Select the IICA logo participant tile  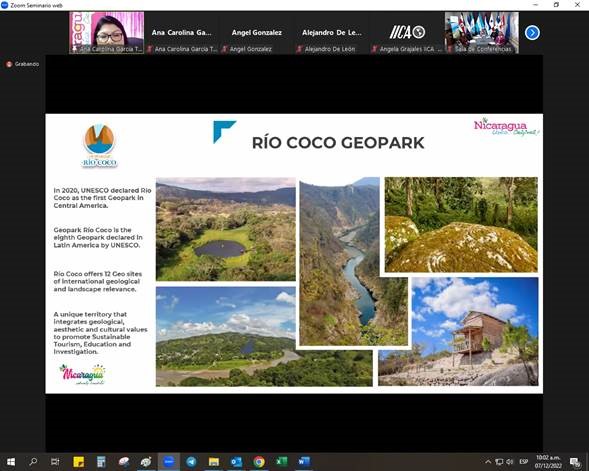click(407, 32)
